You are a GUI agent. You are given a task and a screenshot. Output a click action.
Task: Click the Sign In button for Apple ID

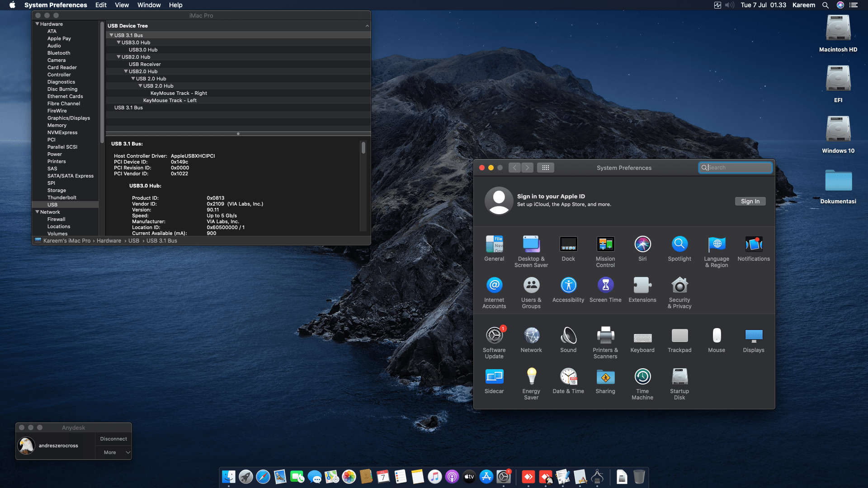pyautogui.click(x=750, y=201)
